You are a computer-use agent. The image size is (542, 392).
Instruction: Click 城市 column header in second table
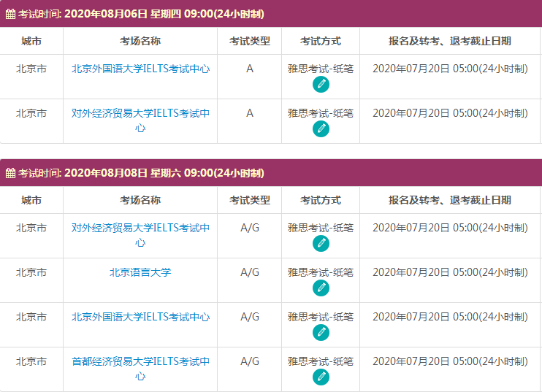point(31,200)
